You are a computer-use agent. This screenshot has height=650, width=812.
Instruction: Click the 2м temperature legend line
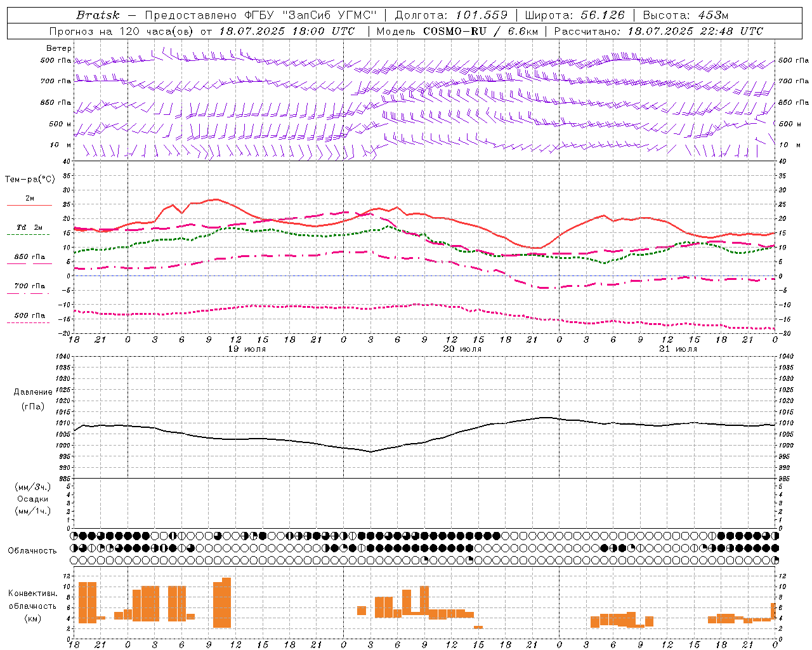(x=29, y=206)
